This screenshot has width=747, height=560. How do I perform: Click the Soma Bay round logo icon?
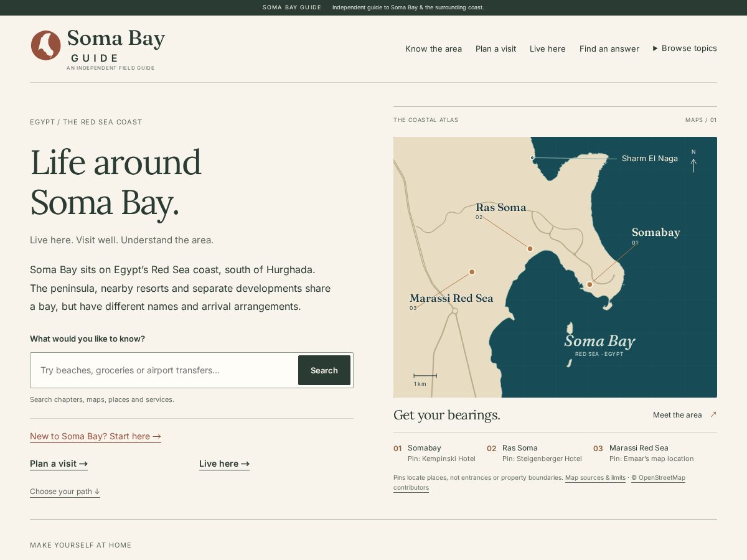click(x=46, y=45)
